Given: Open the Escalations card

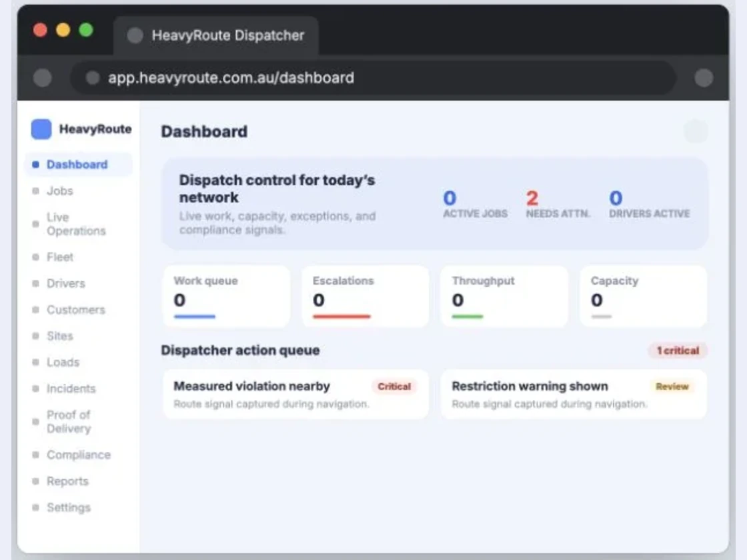Looking at the screenshot, I should pos(365,297).
